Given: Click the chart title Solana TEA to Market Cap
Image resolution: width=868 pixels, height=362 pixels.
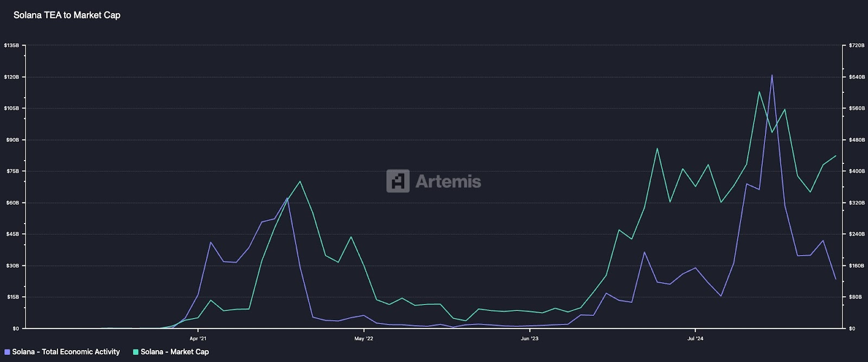Looking at the screenshot, I should click(67, 15).
